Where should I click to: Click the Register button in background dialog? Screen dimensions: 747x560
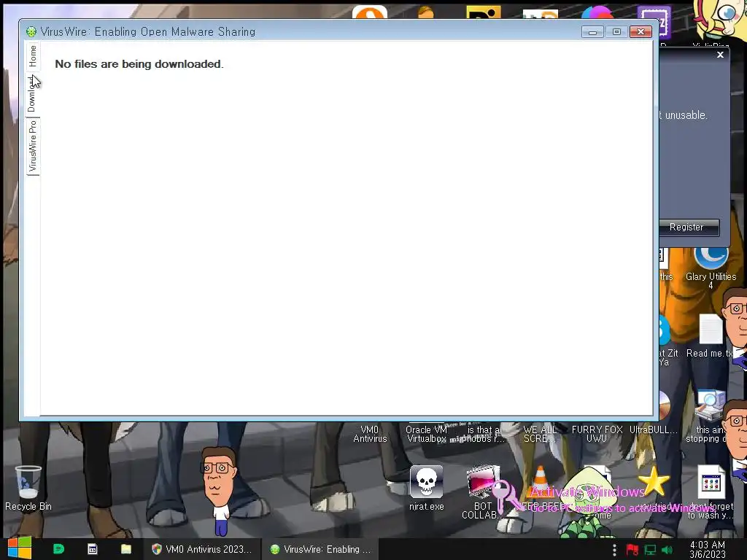point(689,227)
